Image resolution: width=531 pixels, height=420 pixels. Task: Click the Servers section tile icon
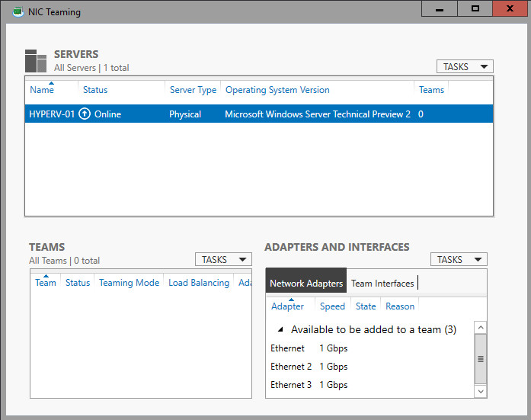(36, 61)
